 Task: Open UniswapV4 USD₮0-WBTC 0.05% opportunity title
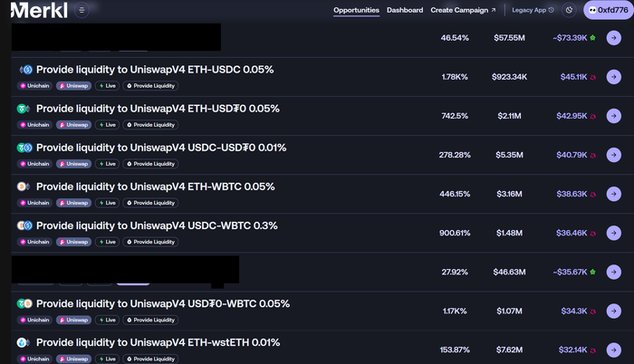coord(163,303)
